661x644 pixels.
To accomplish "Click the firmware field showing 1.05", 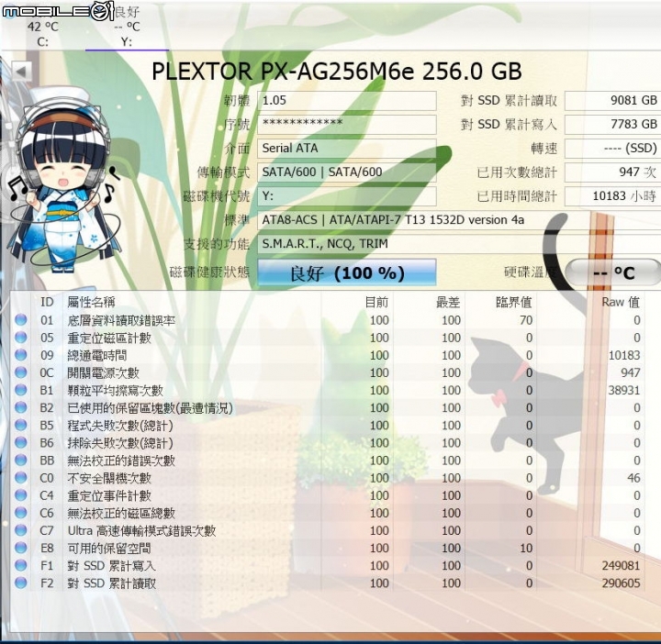I will (346, 101).
